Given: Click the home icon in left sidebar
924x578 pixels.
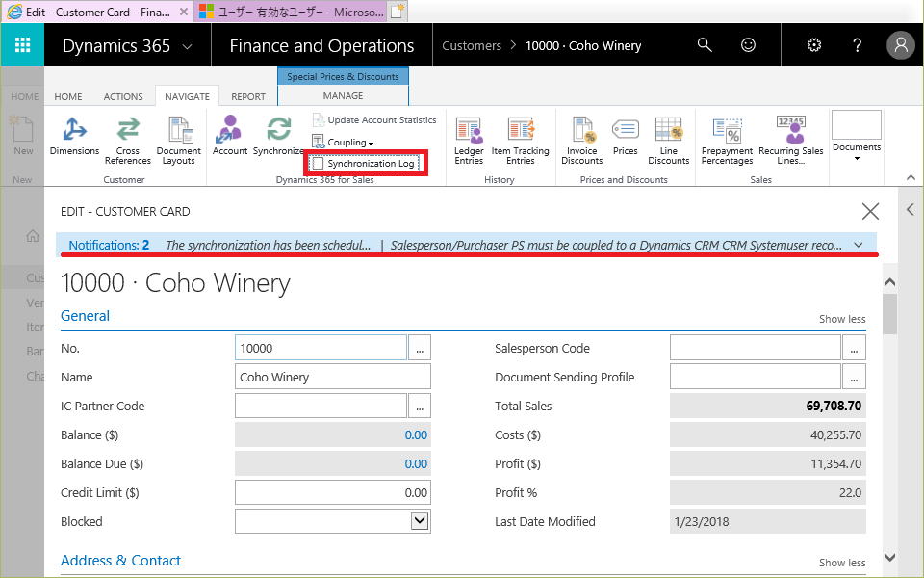Looking at the screenshot, I should point(33,236).
